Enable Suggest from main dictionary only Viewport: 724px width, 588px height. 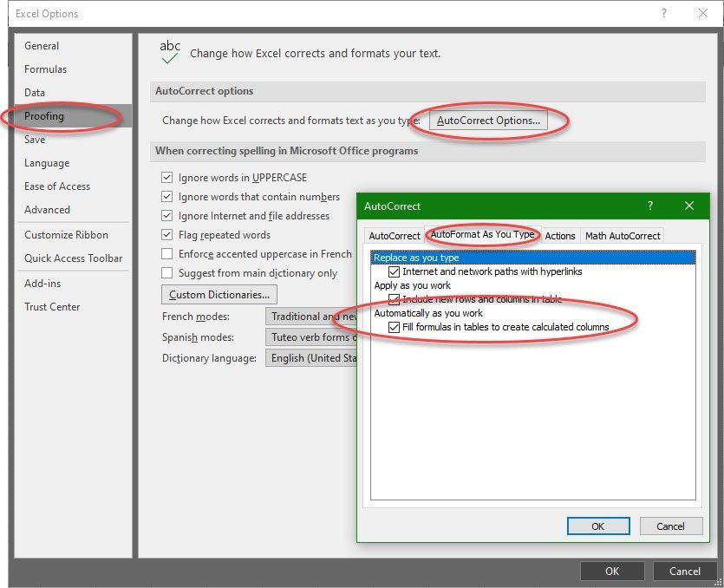point(166,273)
